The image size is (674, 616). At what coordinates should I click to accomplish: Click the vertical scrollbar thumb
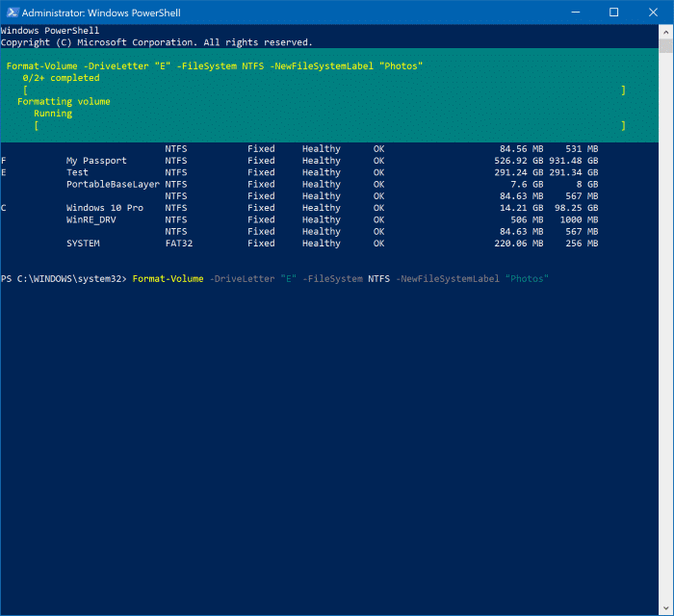(x=666, y=45)
